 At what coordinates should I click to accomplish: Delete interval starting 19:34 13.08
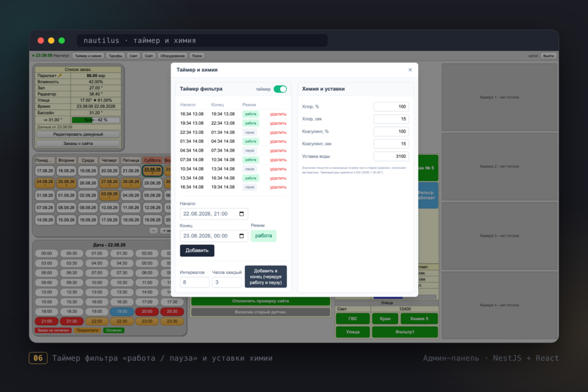pos(278,123)
